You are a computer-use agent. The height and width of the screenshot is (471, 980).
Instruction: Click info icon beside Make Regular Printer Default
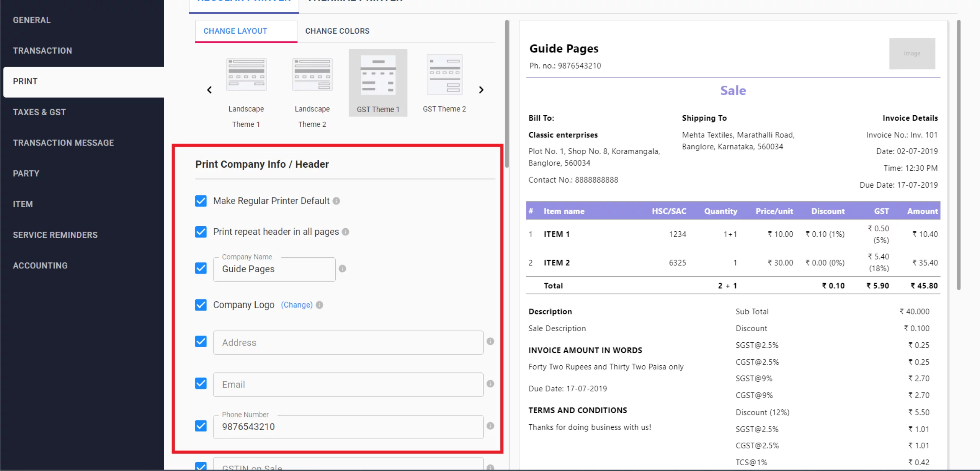click(336, 201)
